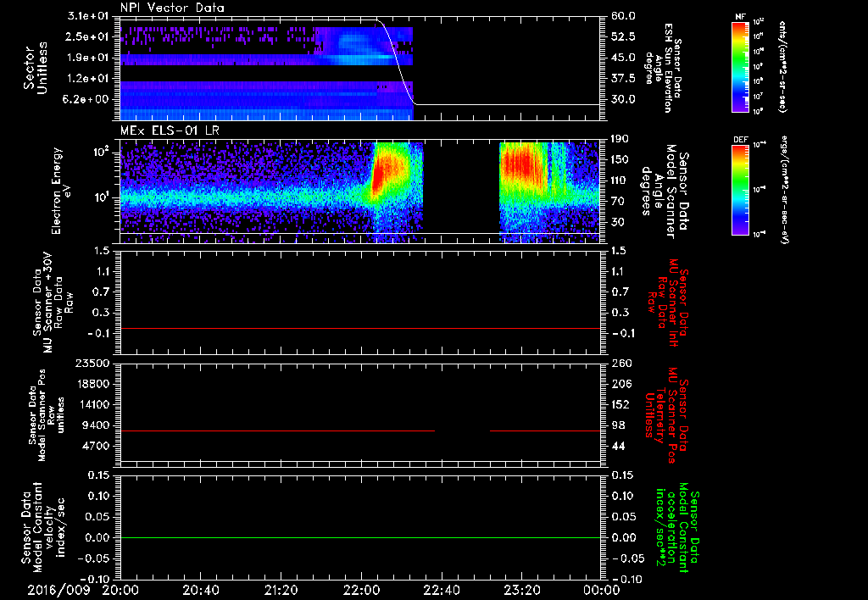This screenshot has width=868, height=600.
Task: Click the '60.0' sun elevation tick
Action: [623, 16]
